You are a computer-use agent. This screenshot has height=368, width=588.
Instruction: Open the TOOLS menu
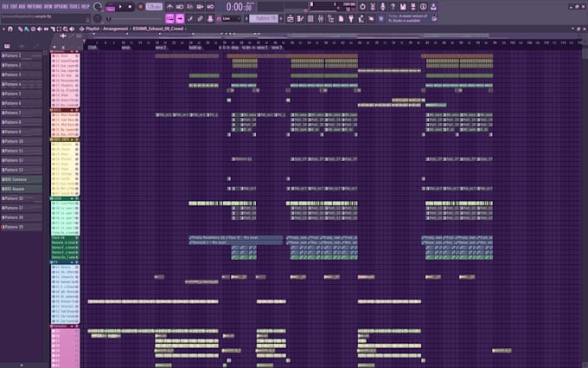tap(75, 6)
